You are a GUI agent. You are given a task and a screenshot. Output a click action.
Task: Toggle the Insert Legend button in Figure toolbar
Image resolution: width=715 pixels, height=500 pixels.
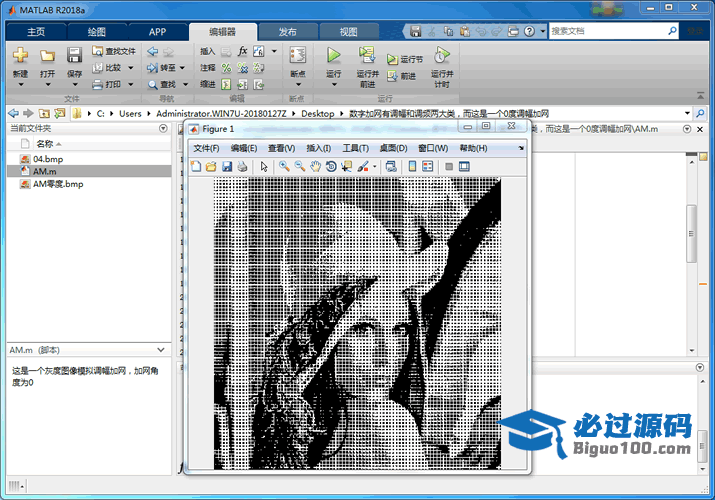(428, 166)
